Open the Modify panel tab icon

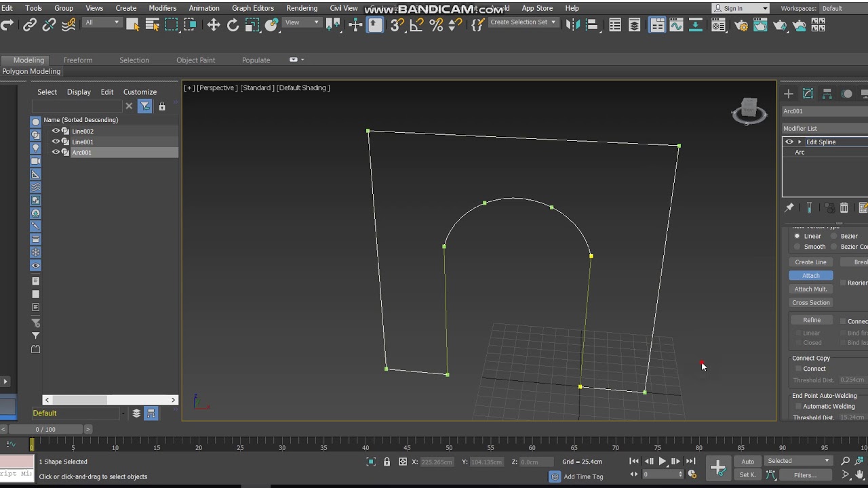pyautogui.click(x=808, y=94)
